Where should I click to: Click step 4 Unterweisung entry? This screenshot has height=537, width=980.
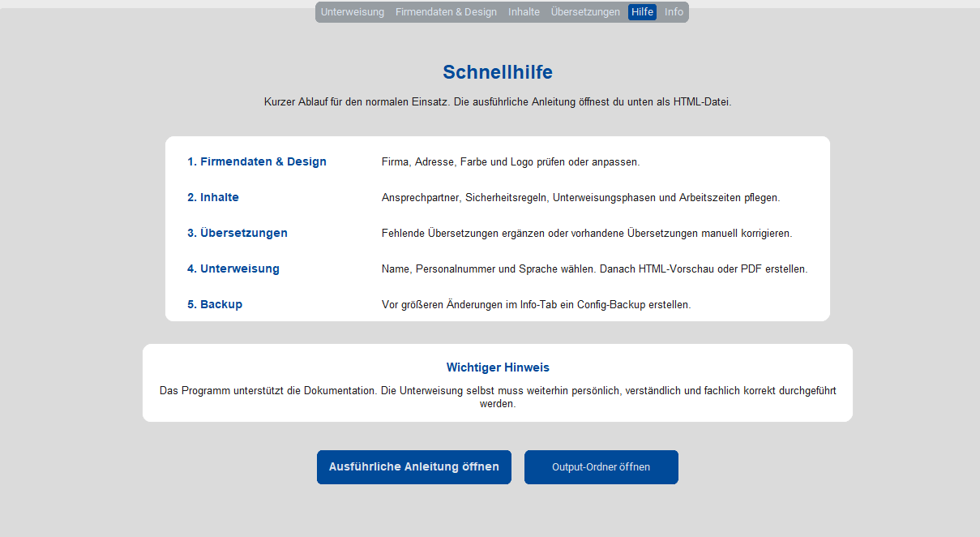tap(233, 268)
